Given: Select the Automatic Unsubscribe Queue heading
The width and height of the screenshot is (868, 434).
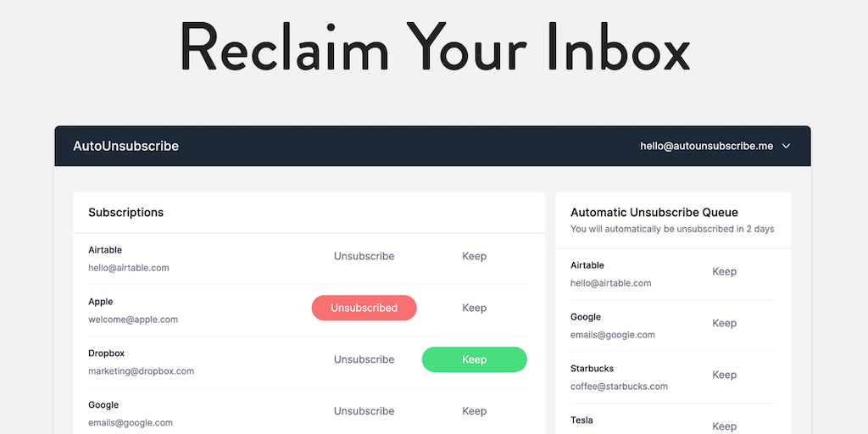Looking at the screenshot, I should 654,213.
